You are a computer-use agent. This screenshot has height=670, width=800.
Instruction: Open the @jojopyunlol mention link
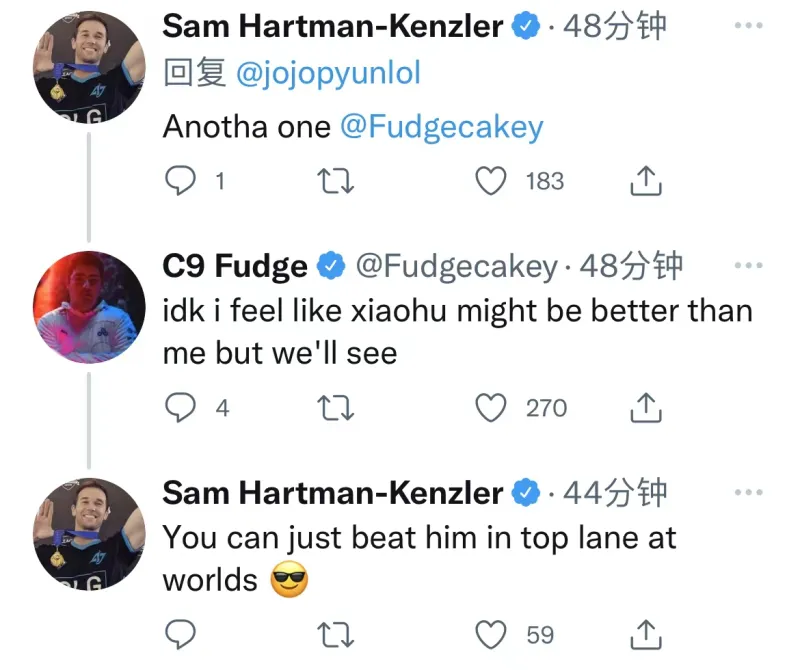coord(328,73)
